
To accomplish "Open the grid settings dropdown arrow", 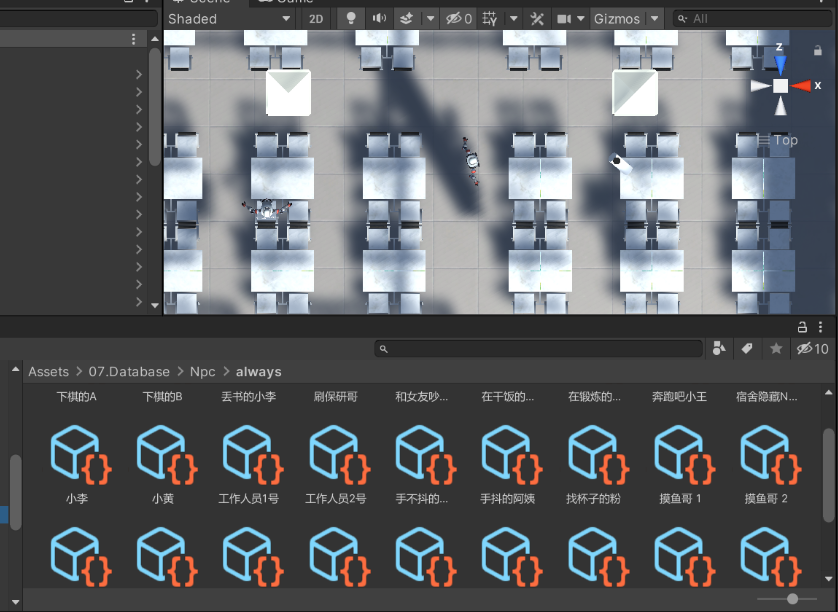I will 514,19.
